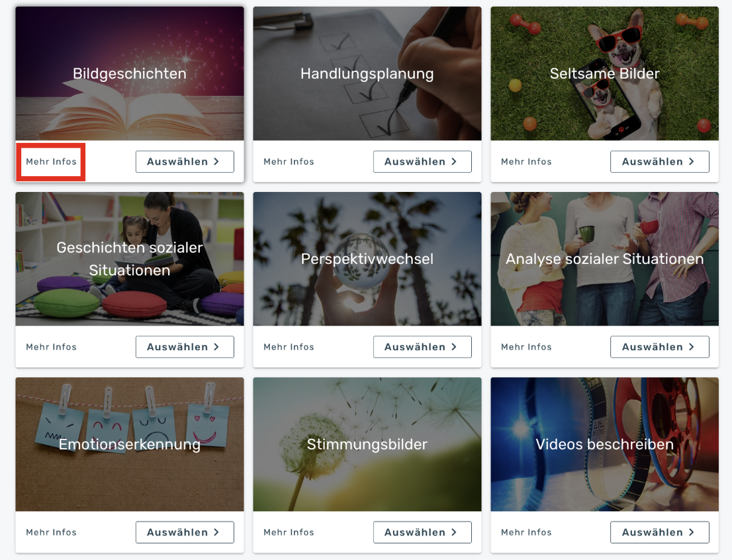Open Mehr Infos for Seltsame Bilder
This screenshot has height=560, width=732.
pos(526,162)
